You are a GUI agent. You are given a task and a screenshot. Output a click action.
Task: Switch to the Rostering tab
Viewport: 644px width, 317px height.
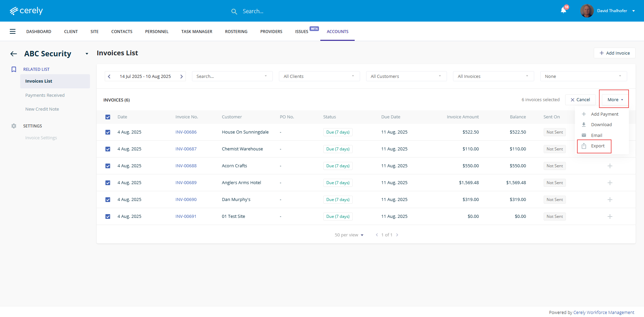(236, 32)
